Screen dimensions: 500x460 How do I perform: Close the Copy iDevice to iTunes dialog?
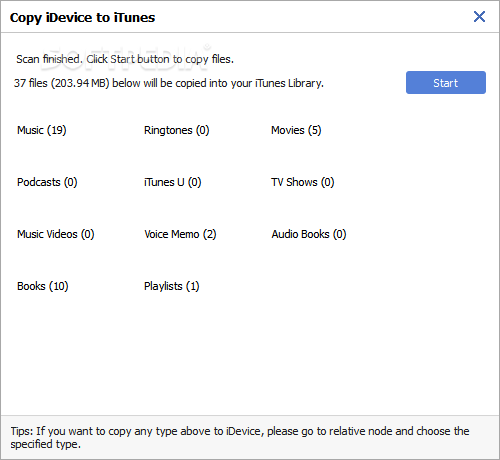click(479, 16)
